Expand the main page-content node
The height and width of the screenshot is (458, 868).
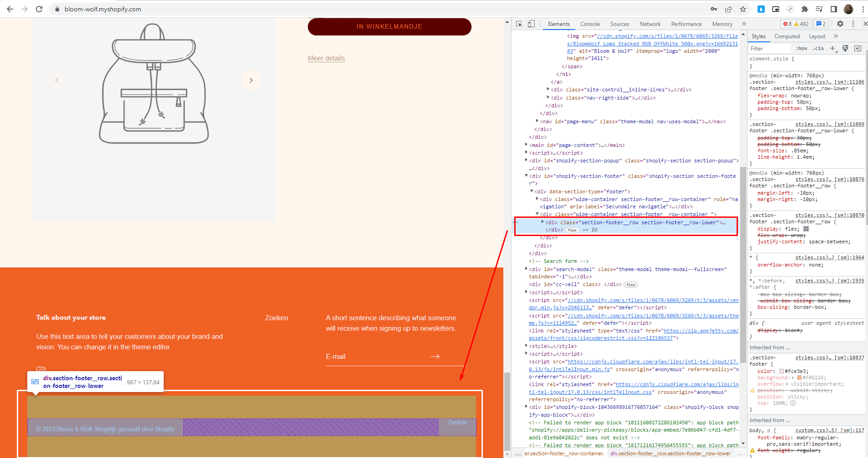pyautogui.click(x=526, y=145)
